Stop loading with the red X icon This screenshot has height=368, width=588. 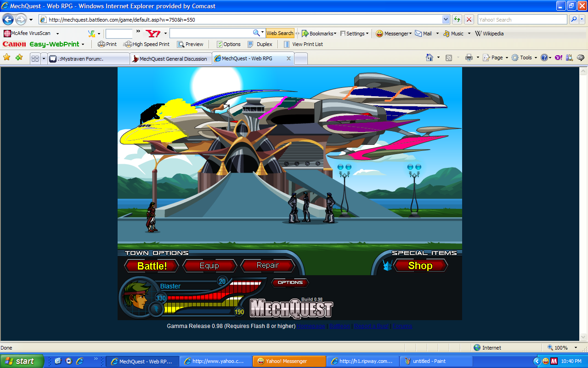point(469,19)
